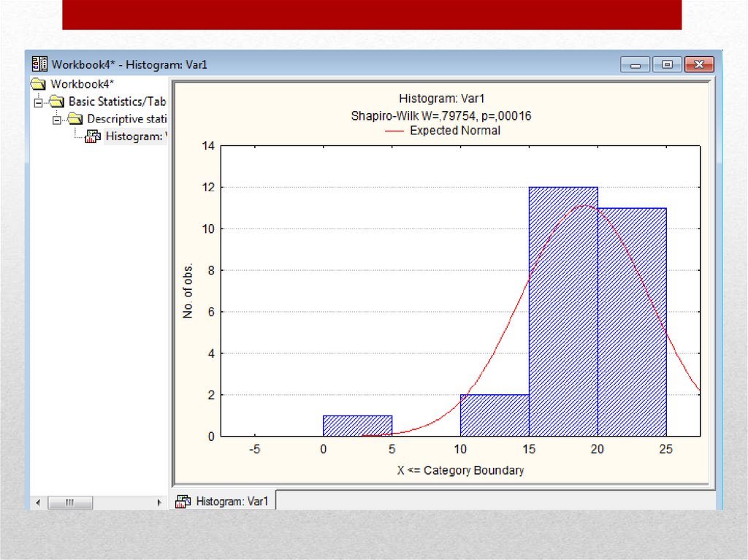Minimize the Workbook4 window

(635, 64)
